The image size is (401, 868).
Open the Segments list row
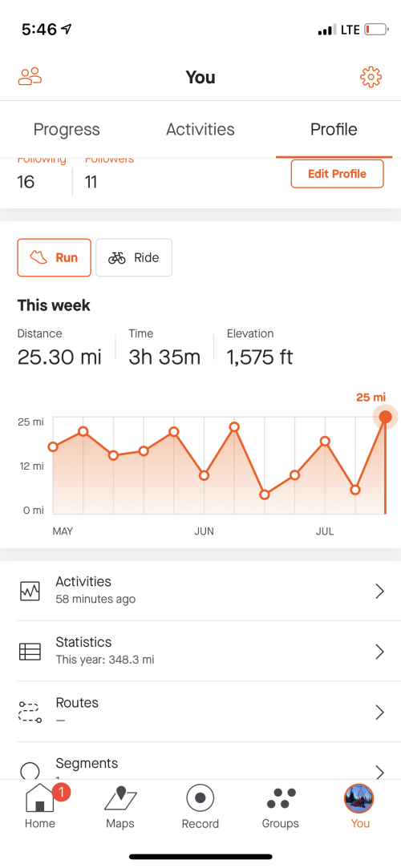[x=200, y=767]
